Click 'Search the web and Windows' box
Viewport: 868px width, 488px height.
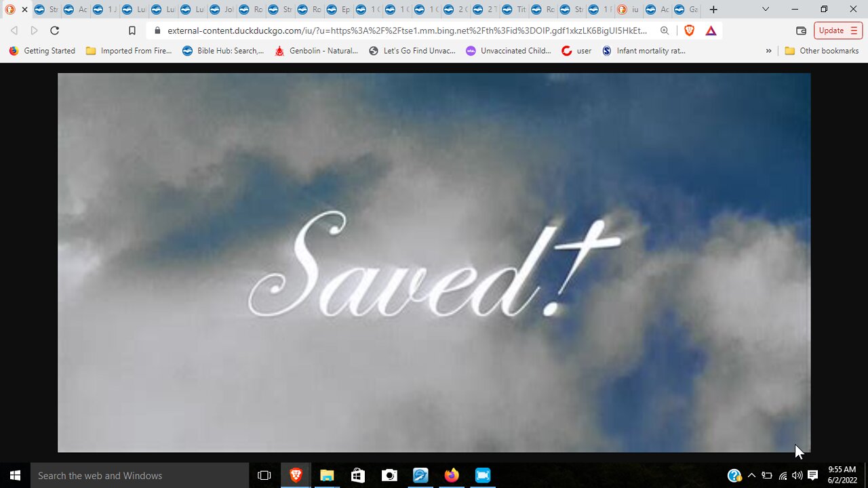(x=140, y=475)
